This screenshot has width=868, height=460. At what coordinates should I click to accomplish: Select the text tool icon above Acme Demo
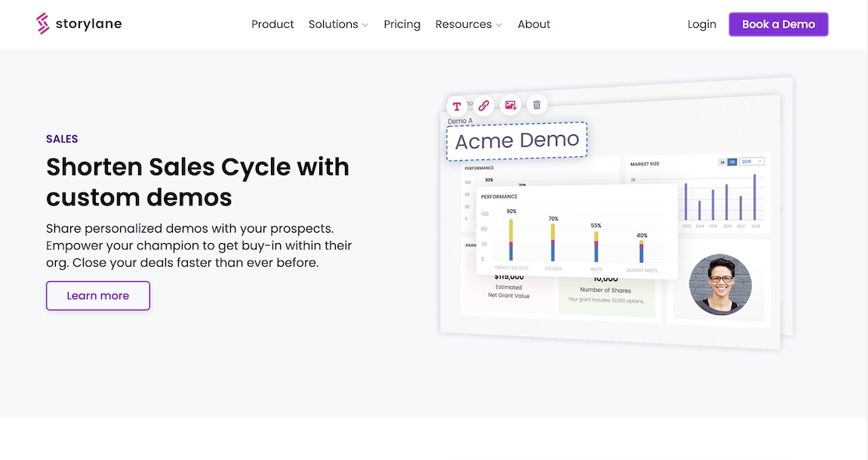tap(457, 106)
